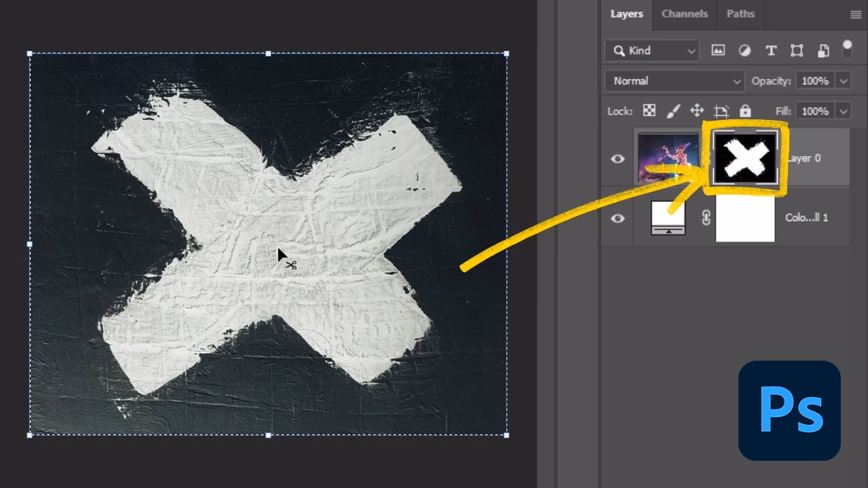This screenshot has width=868, height=488.
Task: Select the filter for pixel layers icon
Action: (x=717, y=50)
